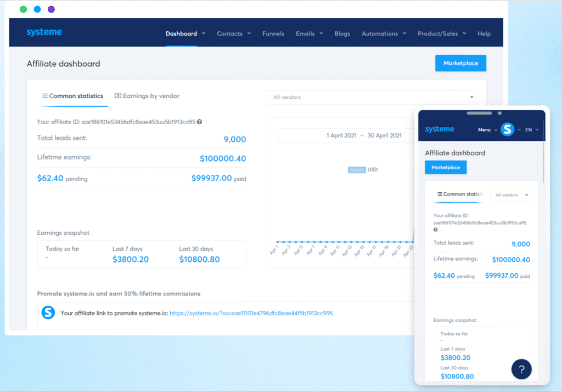Screen dimensions: 562x392
Task: Click the systeme logo in the desktop navbar
Action: coord(44,32)
